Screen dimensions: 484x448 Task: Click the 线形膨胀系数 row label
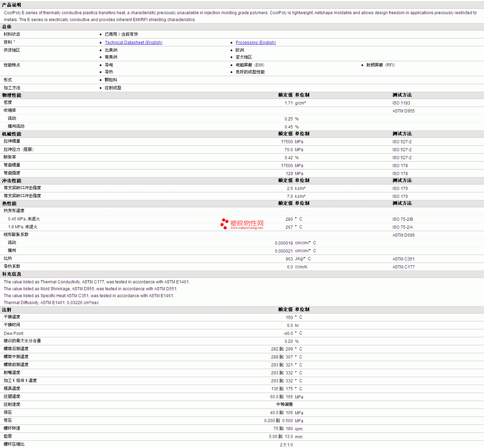click(16, 235)
